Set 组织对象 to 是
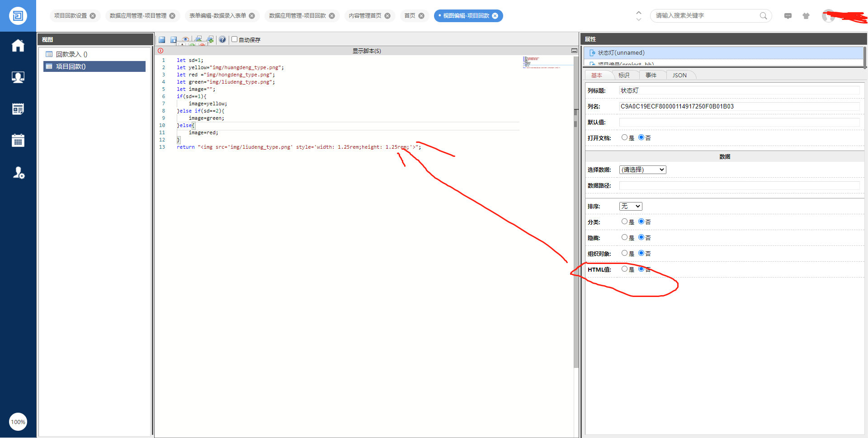Viewport: 868px width, 438px height. 624,253
